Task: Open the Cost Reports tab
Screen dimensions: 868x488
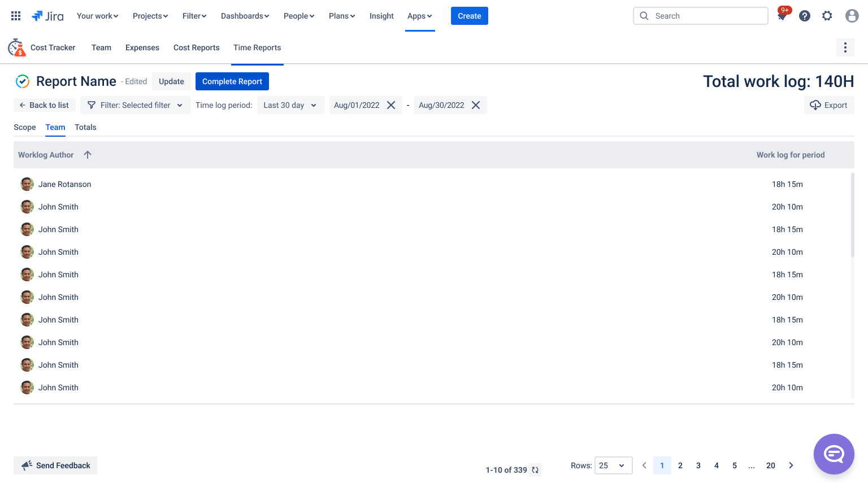Action: (x=197, y=47)
